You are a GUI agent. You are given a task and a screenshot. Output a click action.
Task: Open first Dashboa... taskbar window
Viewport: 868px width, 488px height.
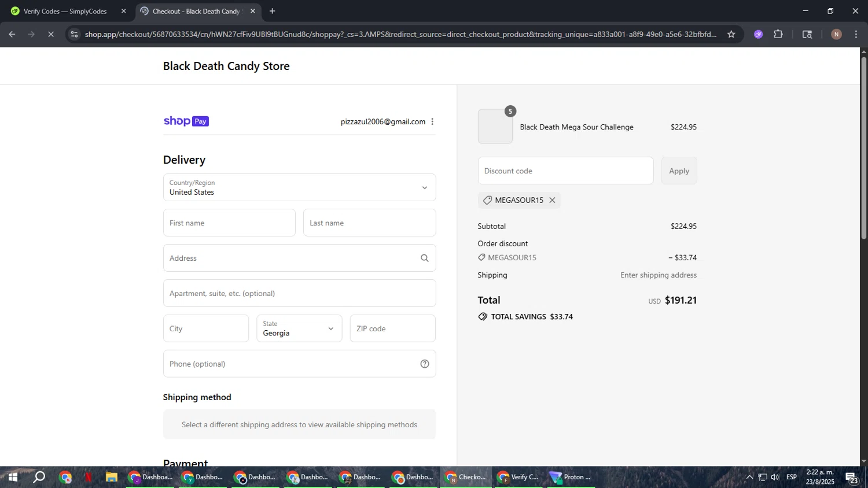150,477
